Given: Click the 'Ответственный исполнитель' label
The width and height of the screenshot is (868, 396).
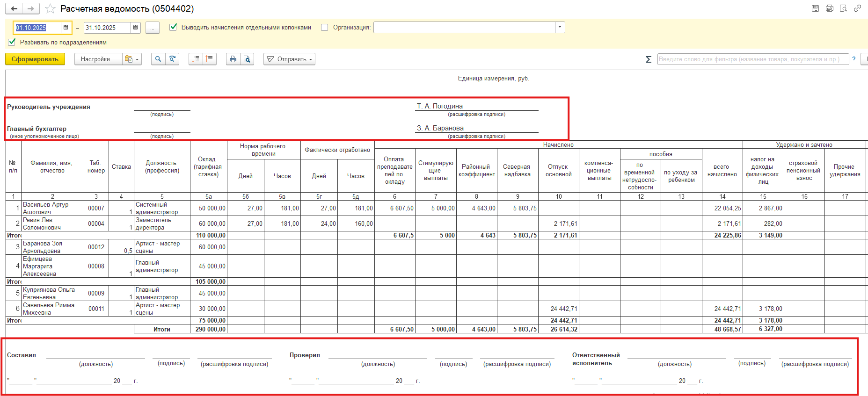Looking at the screenshot, I should (596, 359).
